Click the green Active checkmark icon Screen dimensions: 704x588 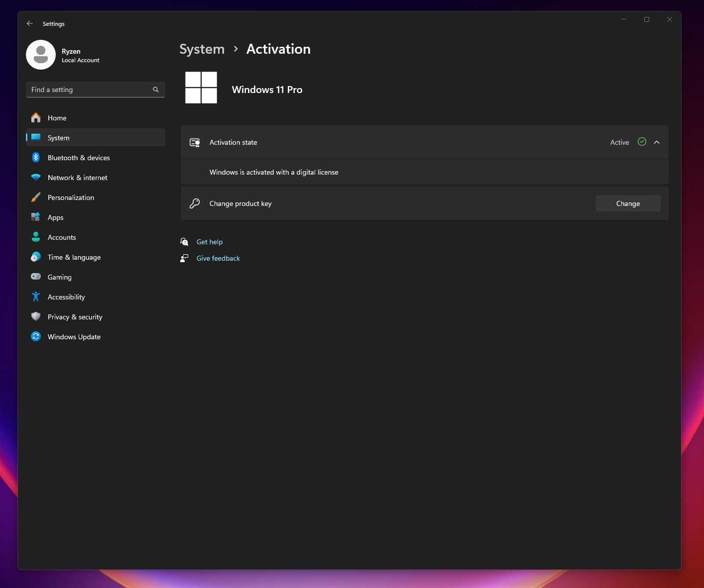[x=642, y=142]
